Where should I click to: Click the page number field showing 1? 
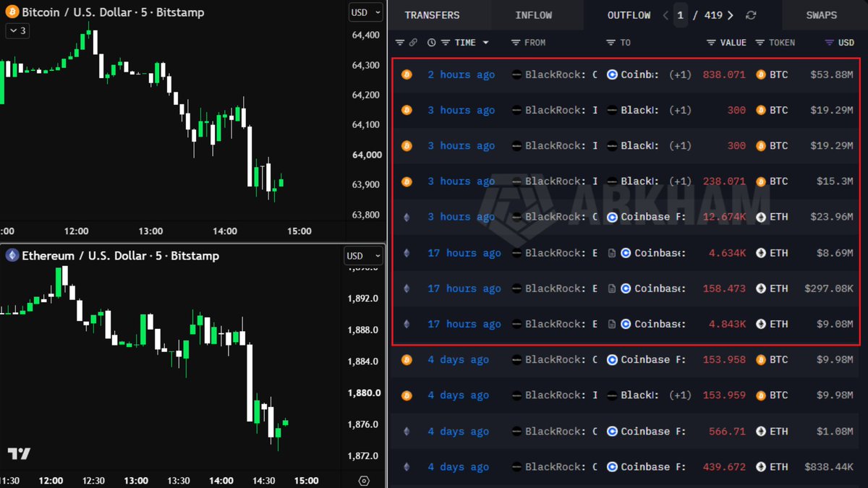pos(681,15)
